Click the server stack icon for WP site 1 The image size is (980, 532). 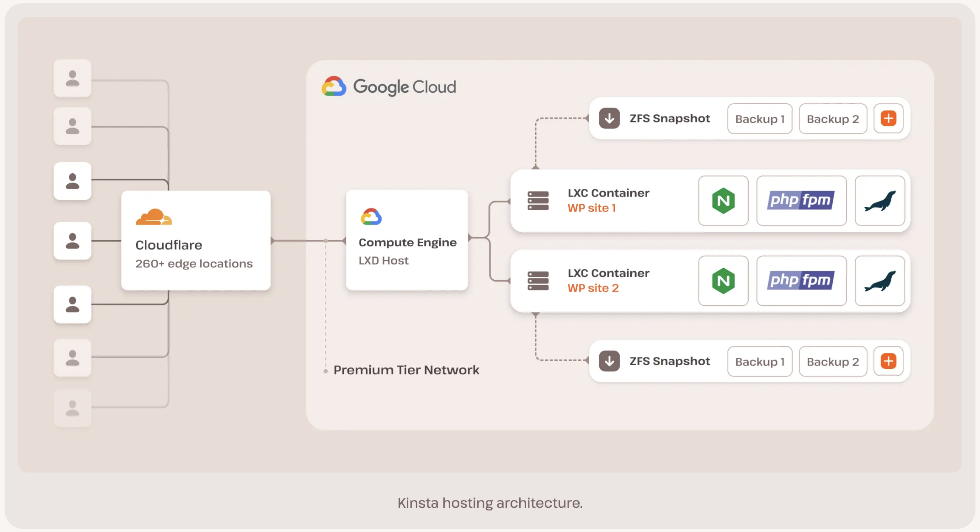(x=538, y=201)
